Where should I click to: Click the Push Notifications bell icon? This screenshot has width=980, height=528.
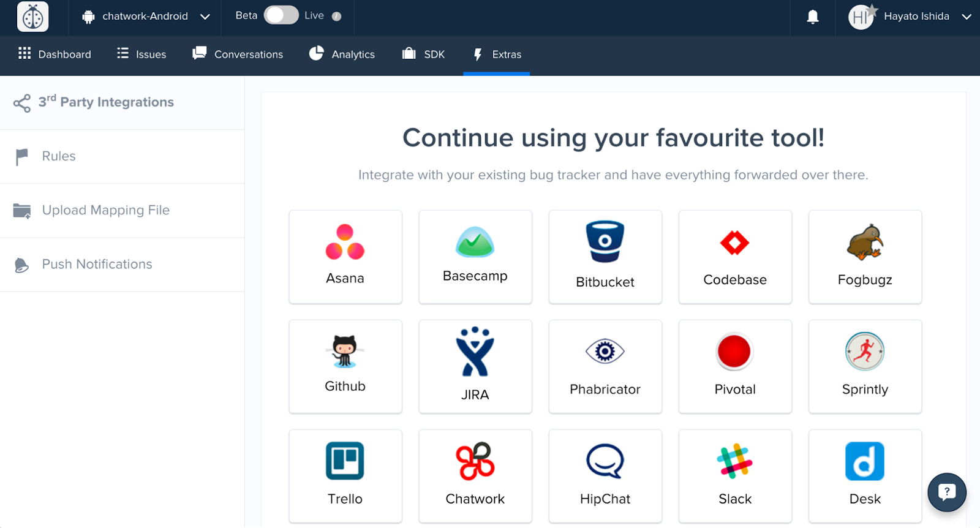pos(21,265)
